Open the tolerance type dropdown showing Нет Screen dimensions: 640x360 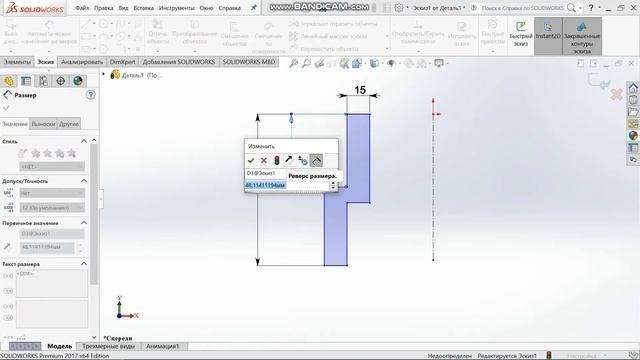[52, 193]
